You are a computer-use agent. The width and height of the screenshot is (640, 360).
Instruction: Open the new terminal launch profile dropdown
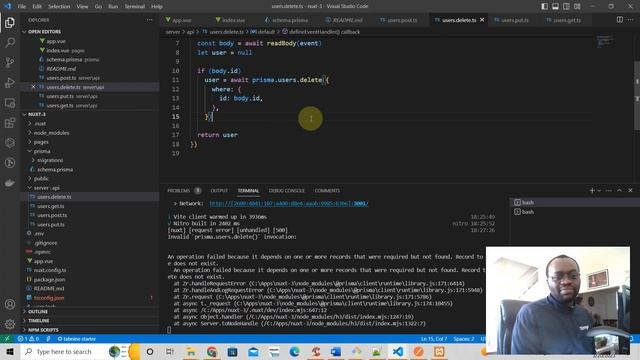599,191
